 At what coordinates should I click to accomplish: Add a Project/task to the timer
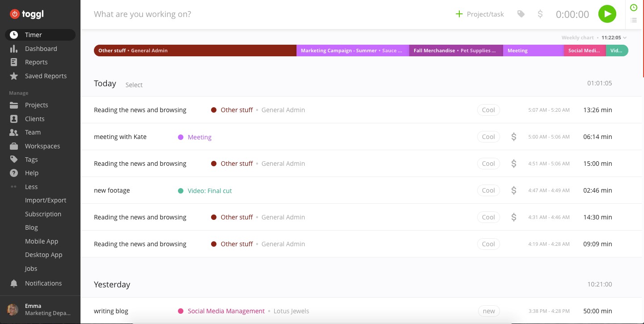click(x=479, y=14)
